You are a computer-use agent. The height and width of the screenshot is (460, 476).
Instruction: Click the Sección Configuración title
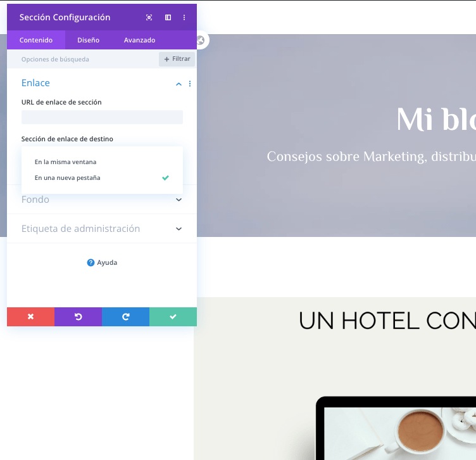pos(65,17)
